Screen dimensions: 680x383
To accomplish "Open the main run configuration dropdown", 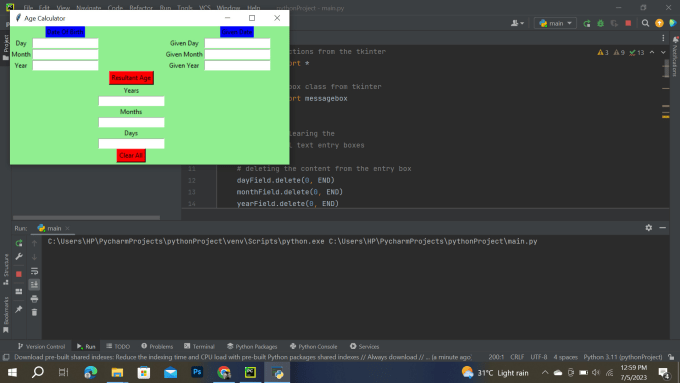I will click(x=556, y=23).
